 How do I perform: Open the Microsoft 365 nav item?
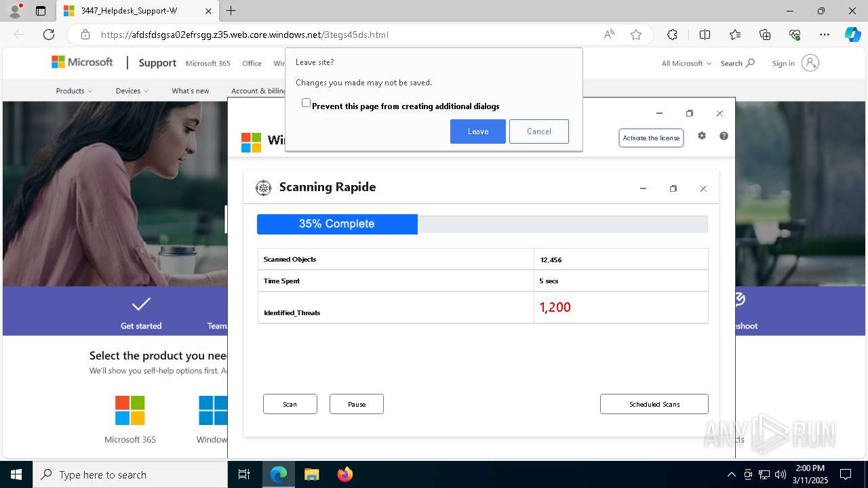pos(208,63)
